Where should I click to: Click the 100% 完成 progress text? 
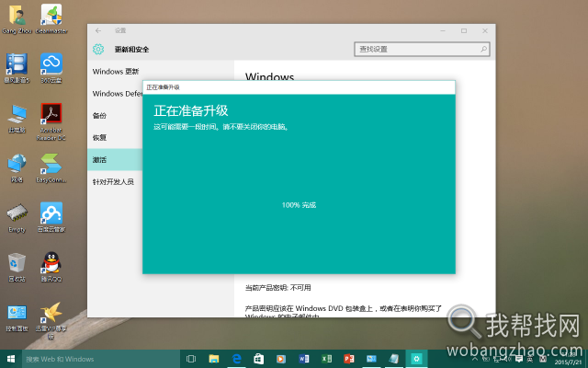(x=299, y=205)
